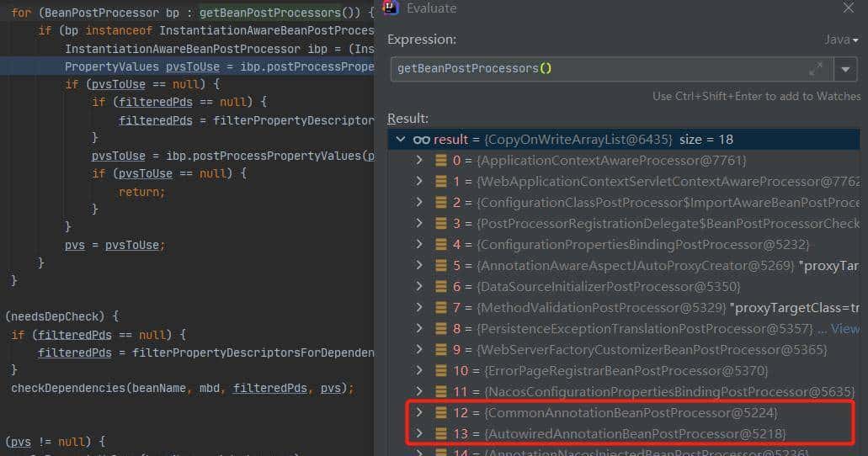The width and height of the screenshot is (868, 456).
Task: Click the object icon of element 10
Action: (440, 371)
